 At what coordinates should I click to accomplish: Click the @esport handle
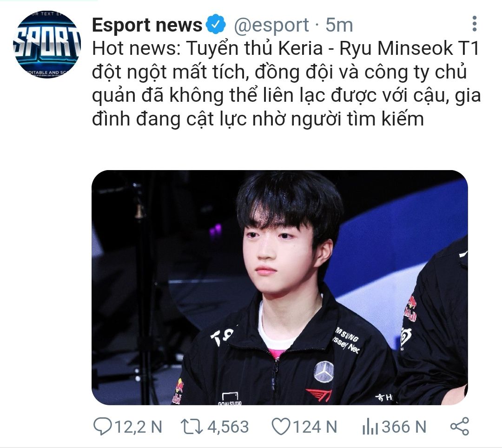click(271, 25)
